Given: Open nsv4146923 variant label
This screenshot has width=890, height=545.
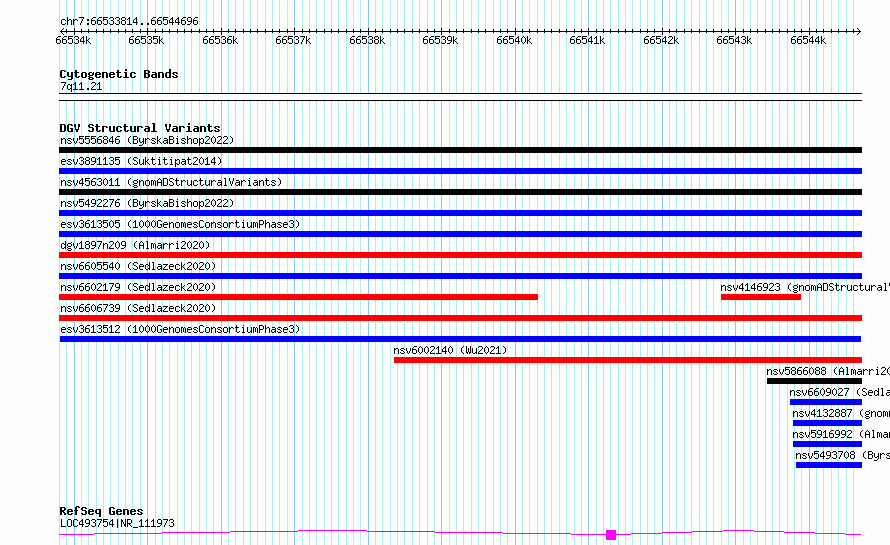Looking at the screenshot, I should (805, 287).
